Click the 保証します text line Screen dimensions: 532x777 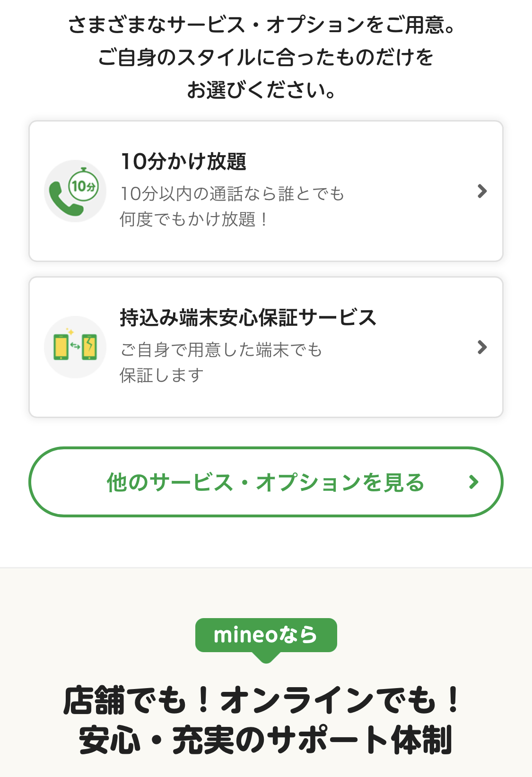pyautogui.click(x=162, y=375)
